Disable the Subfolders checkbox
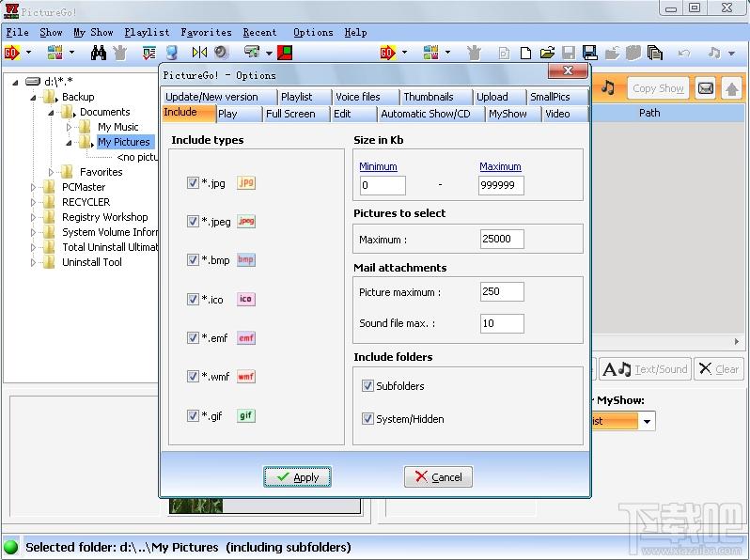The image size is (750, 560). (x=367, y=386)
